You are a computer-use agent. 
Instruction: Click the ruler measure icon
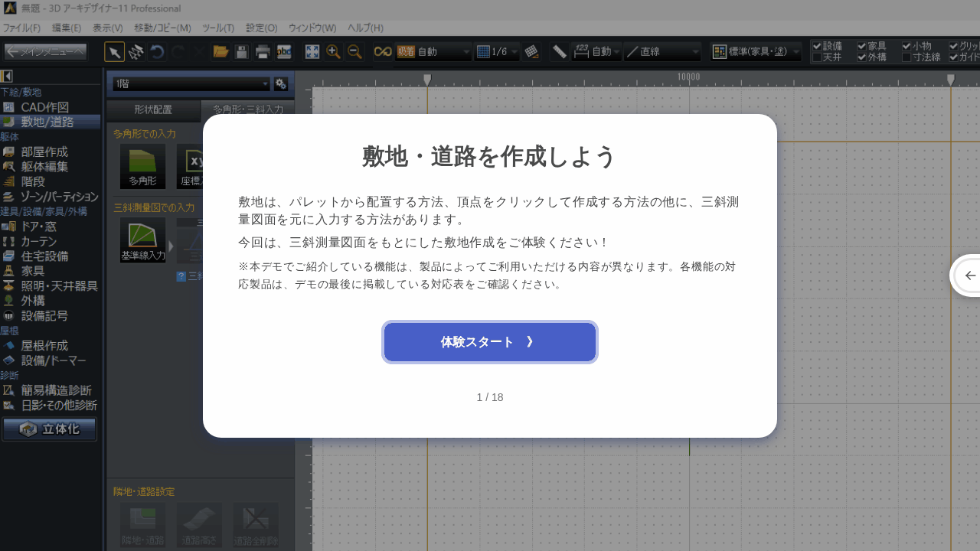tap(560, 52)
